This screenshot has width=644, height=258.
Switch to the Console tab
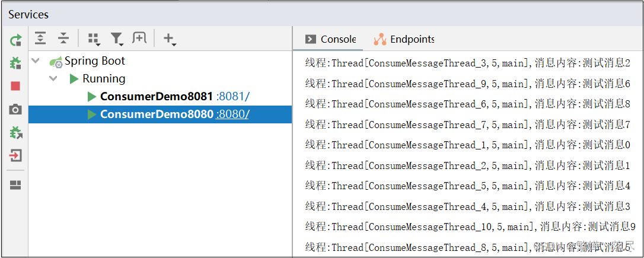pyautogui.click(x=331, y=39)
